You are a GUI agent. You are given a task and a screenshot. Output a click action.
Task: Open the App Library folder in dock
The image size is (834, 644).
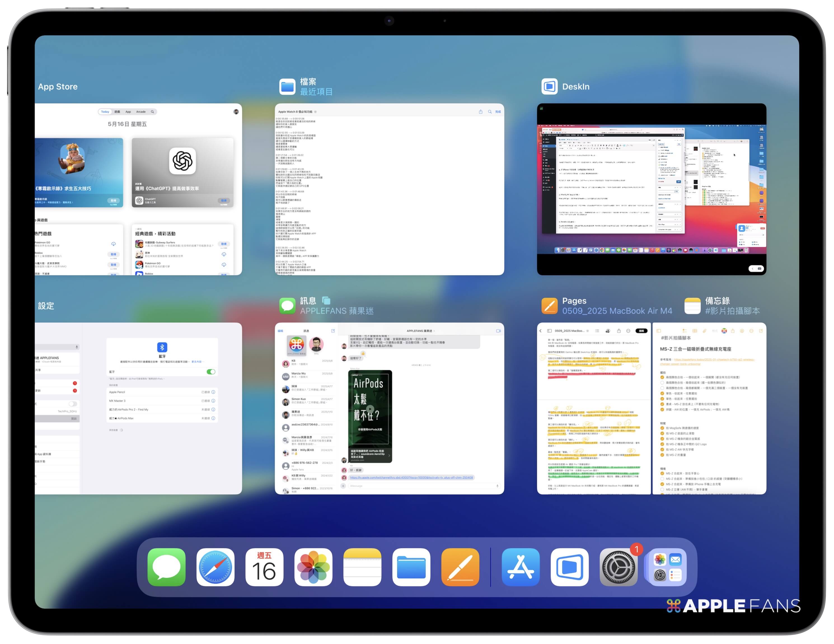(667, 567)
